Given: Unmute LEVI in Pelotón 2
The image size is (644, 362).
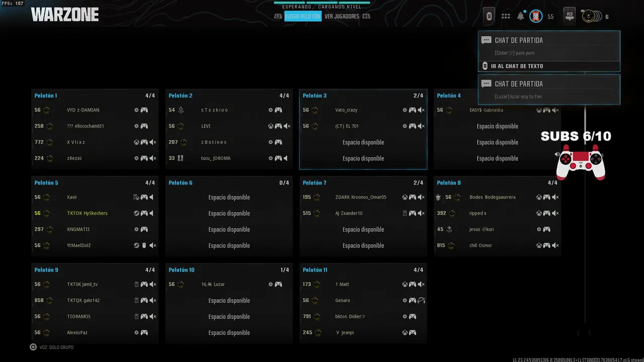Looking at the screenshot, I should (287, 126).
